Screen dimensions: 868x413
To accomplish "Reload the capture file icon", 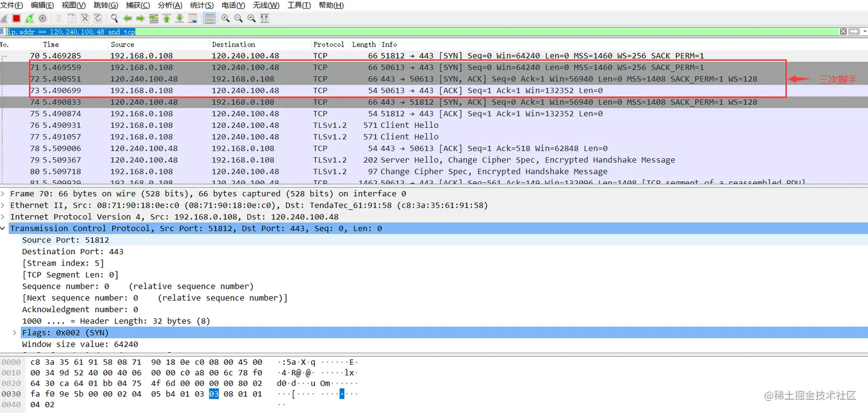I will click(98, 18).
